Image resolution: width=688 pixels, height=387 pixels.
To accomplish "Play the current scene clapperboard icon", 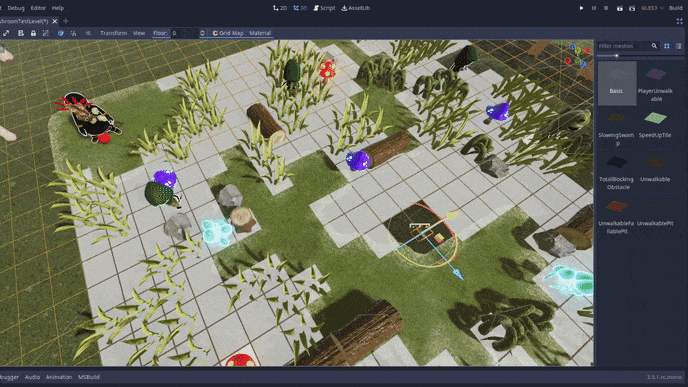I will (620, 8).
